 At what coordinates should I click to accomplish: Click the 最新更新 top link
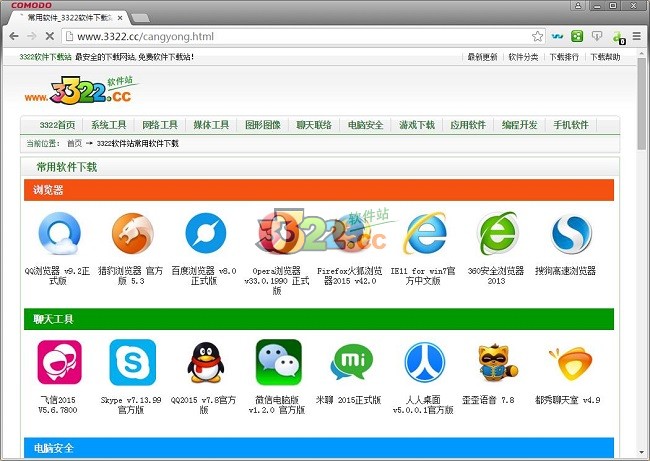(482, 57)
